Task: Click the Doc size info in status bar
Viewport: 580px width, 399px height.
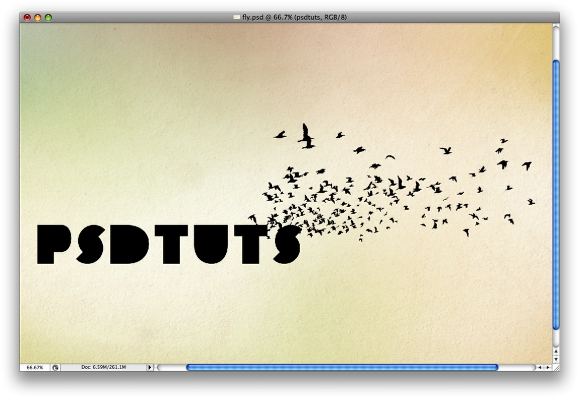Action: point(104,367)
